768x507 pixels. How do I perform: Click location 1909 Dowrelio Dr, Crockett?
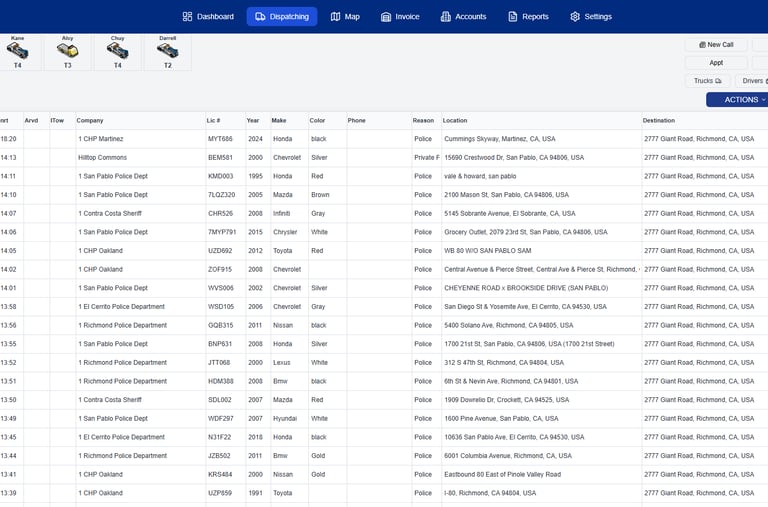[x=506, y=400]
